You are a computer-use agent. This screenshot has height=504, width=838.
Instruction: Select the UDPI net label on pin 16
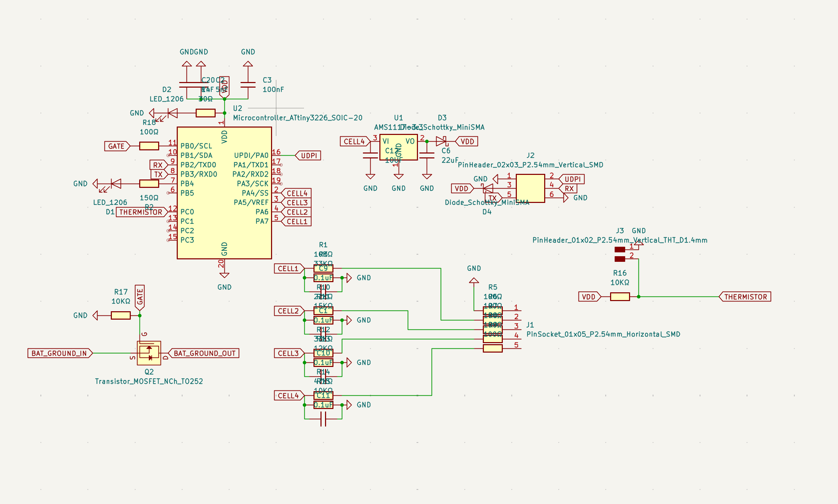[x=308, y=155]
